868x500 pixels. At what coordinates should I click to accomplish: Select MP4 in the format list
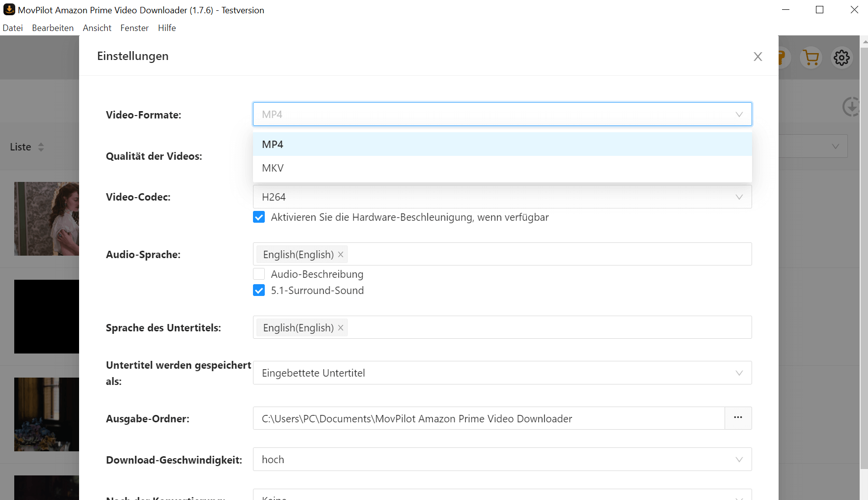(502, 144)
